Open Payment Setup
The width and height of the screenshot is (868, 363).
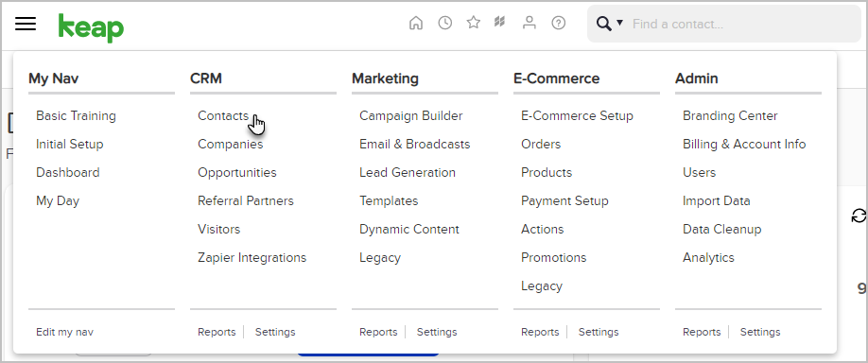point(564,200)
